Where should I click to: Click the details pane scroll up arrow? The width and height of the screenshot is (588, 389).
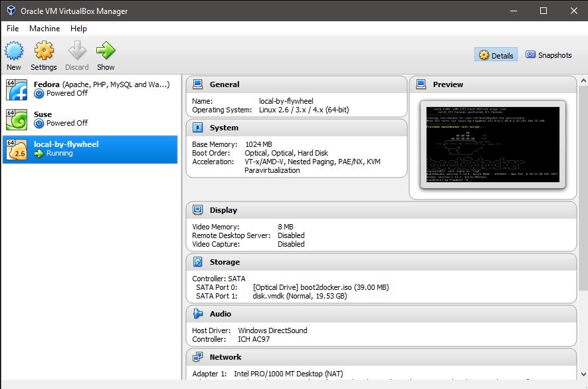pyautogui.click(x=583, y=80)
